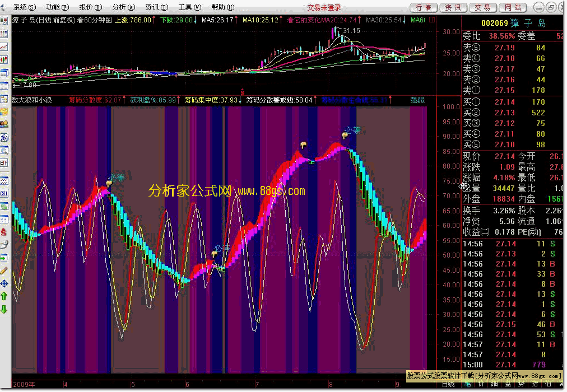Select the RSI indicator icon
The width and height of the screenshot is (567, 392).
tap(4, 193)
